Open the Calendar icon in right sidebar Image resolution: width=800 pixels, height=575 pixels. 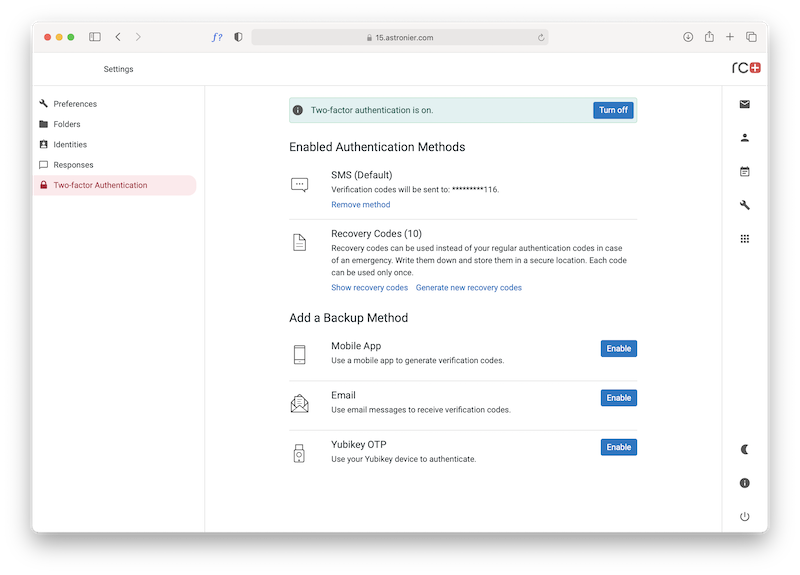(744, 171)
